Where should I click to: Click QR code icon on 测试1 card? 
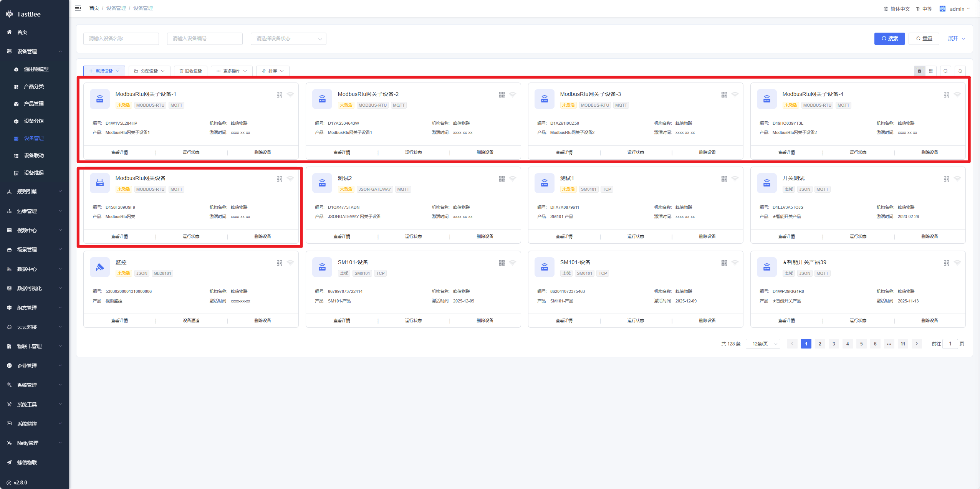tap(724, 179)
